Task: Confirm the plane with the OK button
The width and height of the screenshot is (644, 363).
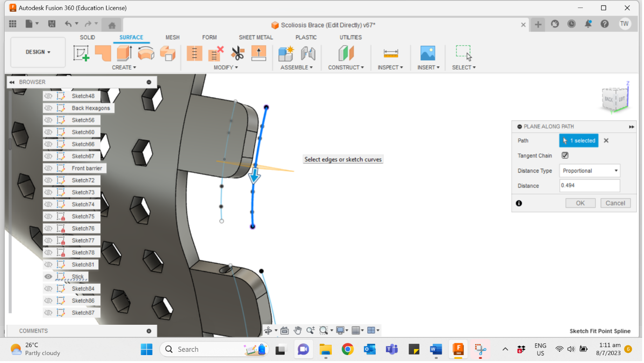Action: tap(580, 203)
